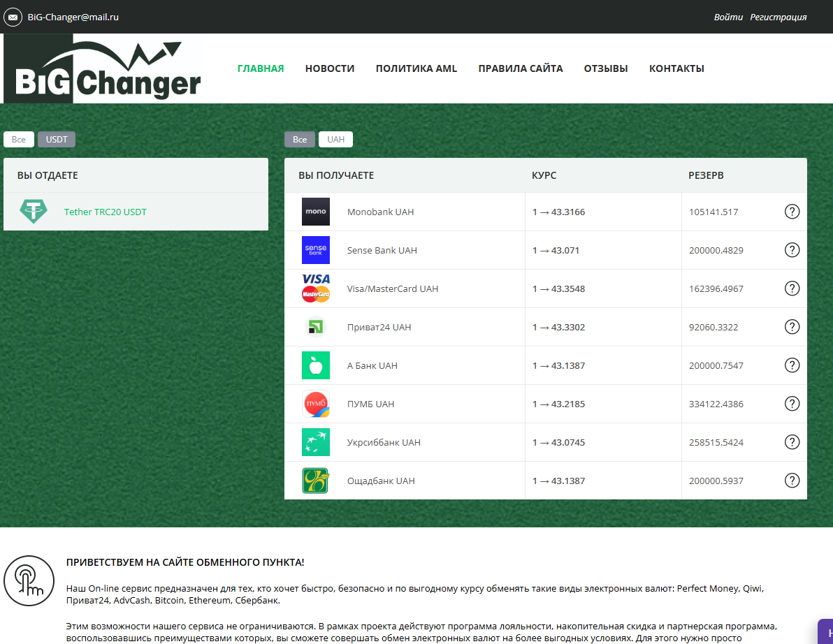Select the Все filter above ВЫ ПОЛУЧАЕТЕ
The image size is (833, 644).
pos(300,140)
